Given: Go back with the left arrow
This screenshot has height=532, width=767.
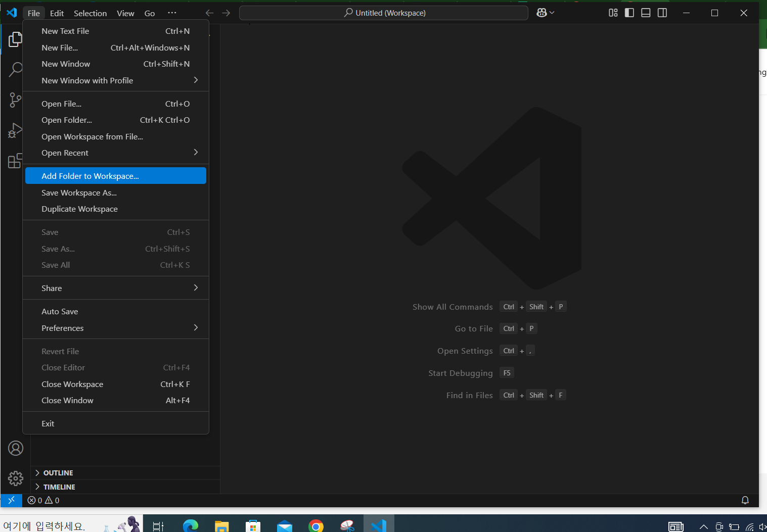Looking at the screenshot, I should point(209,13).
